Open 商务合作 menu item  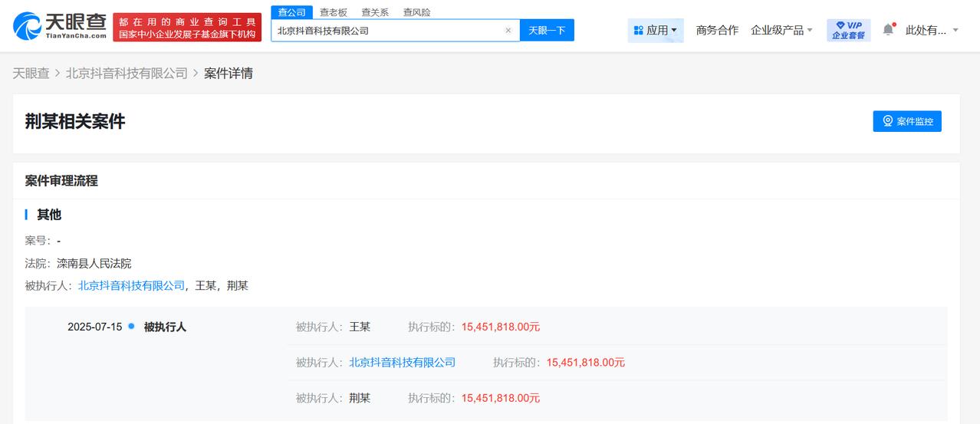(717, 30)
